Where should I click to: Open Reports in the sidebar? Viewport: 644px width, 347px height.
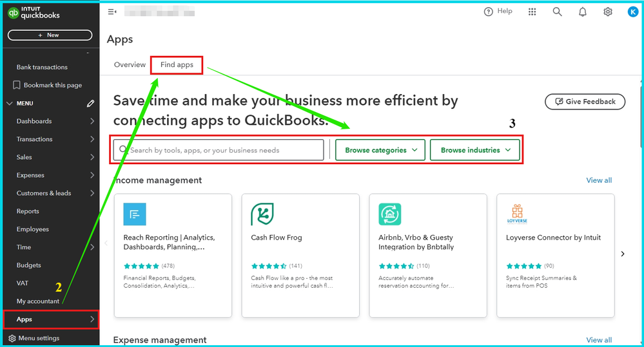28,211
